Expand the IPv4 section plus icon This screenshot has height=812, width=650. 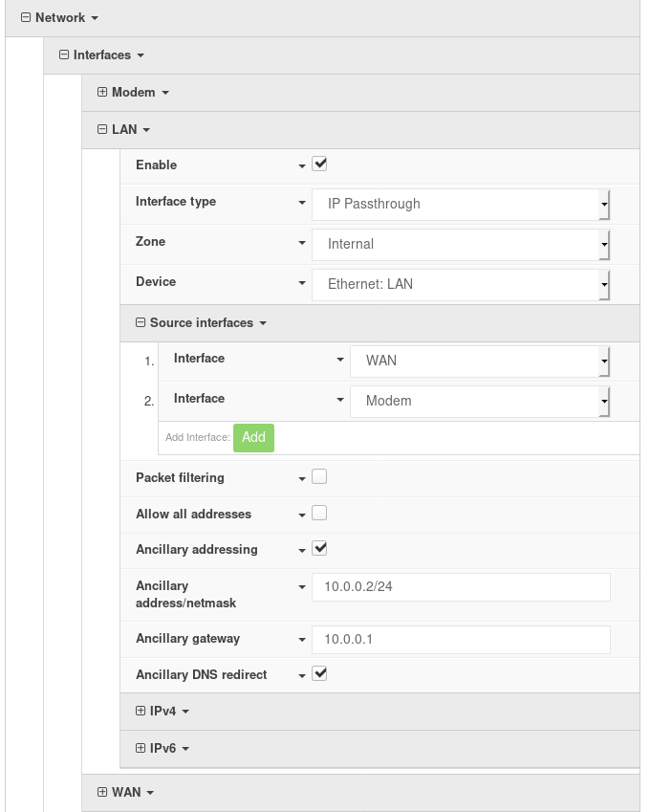point(141,711)
